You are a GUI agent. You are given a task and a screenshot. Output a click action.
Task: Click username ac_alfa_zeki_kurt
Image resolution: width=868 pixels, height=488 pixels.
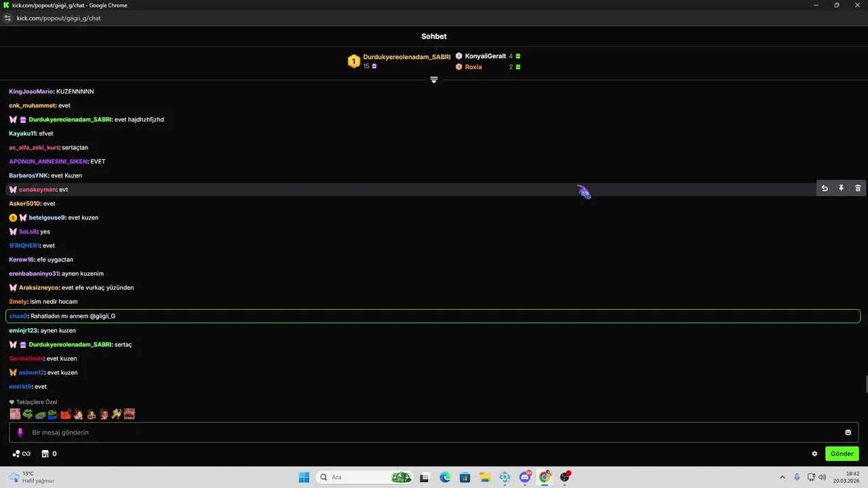coord(34,148)
